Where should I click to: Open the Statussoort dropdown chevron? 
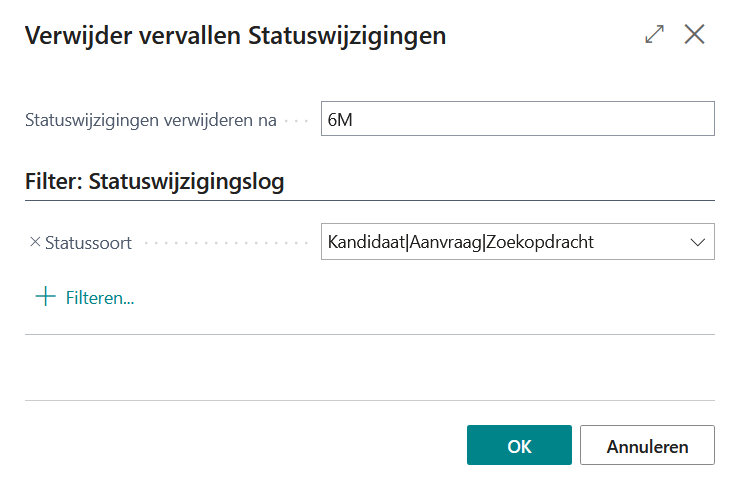[696, 242]
